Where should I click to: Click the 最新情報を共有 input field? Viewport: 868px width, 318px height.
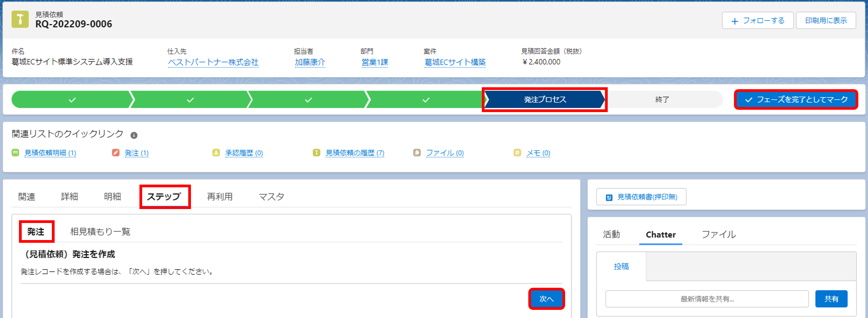(707, 299)
